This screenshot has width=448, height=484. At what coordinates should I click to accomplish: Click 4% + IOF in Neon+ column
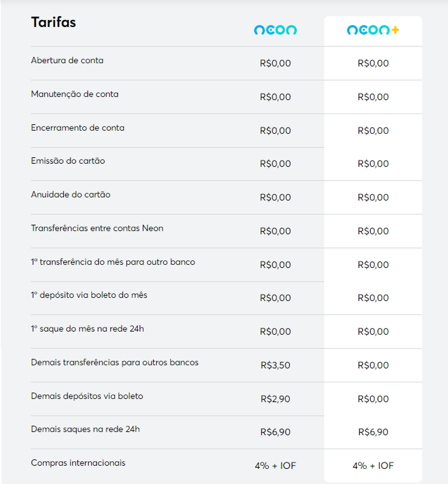(x=372, y=466)
